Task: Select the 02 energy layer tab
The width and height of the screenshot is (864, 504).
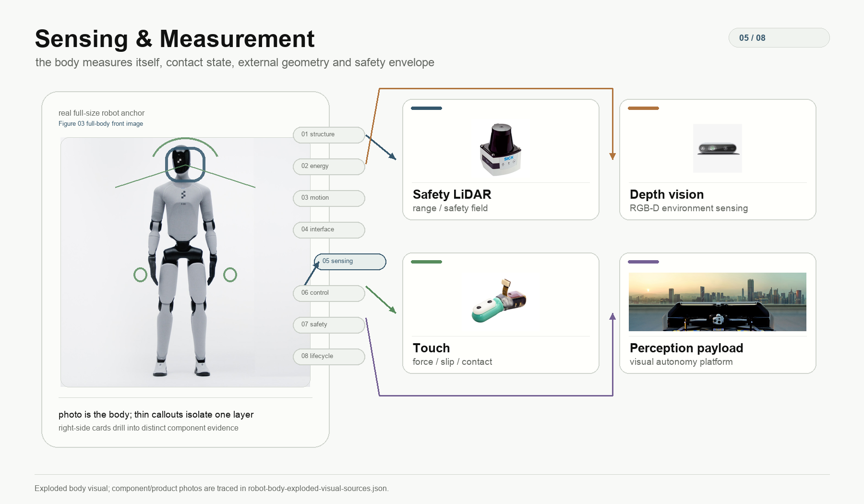Action: tap(329, 167)
